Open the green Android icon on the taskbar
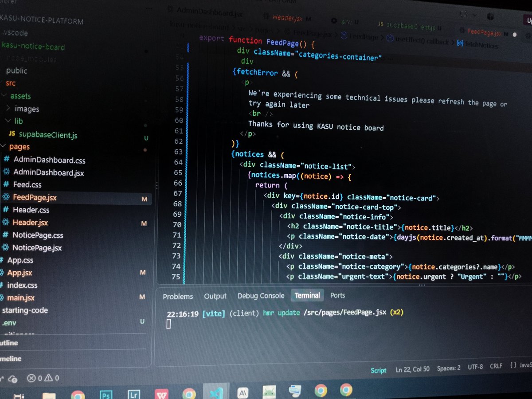This screenshot has height=399, width=532. [269, 392]
